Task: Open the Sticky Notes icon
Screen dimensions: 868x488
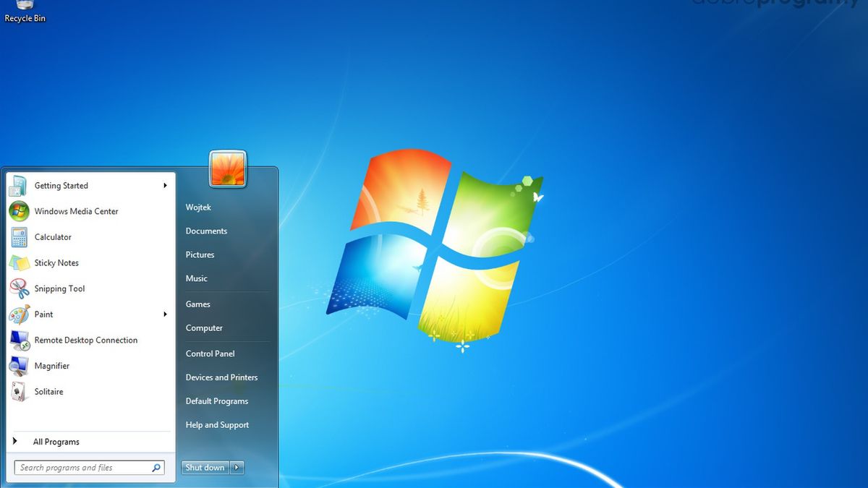Action: 18,263
